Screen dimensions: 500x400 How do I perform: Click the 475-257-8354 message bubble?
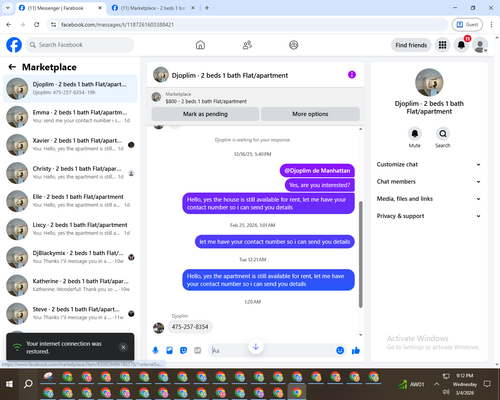point(190,327)
